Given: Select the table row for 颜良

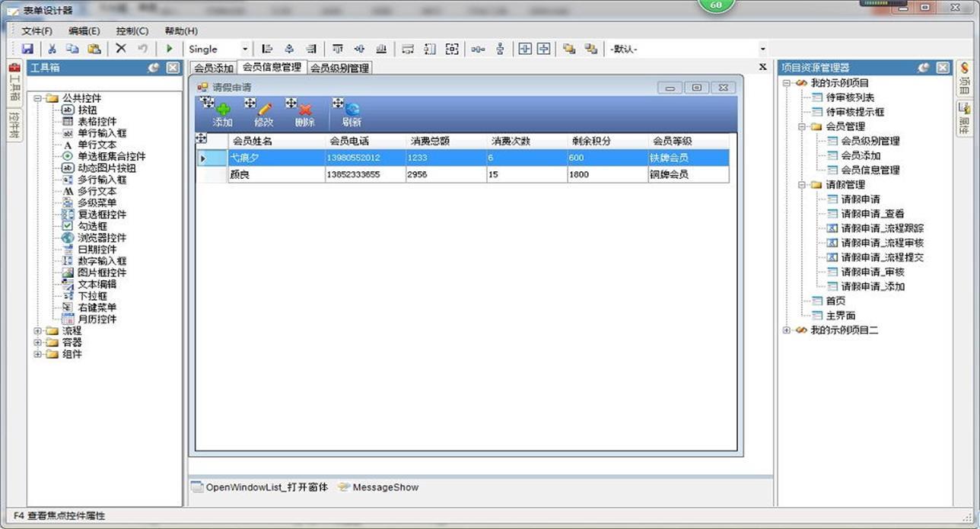Looking at the screenshot, I should coord(463,174).
